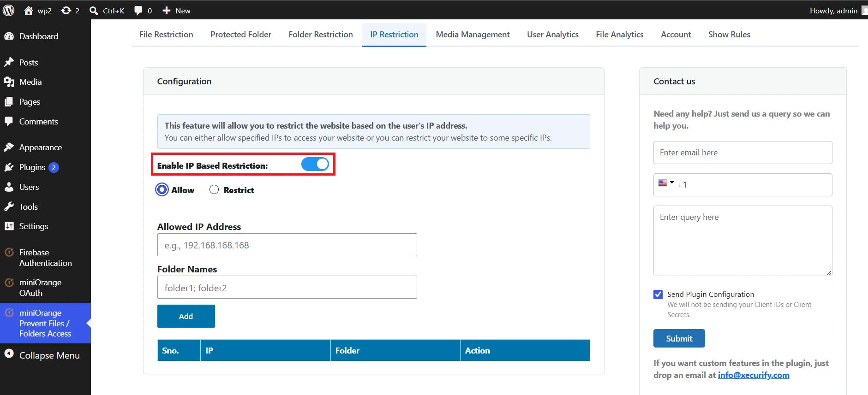The width and height of the screenshot is (868, 395).
Task: Click the Allowed IP Address input field
Action: 287,245
